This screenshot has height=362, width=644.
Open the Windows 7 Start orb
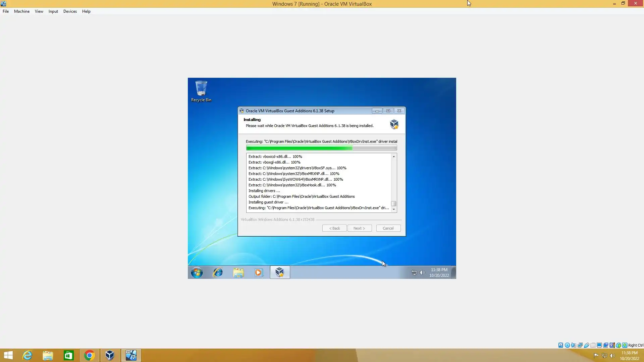[x=197, y=273]
